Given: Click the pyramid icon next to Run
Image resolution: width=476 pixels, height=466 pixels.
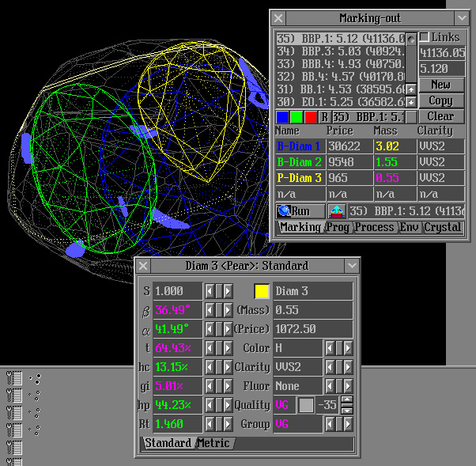Looking at the screenshot, I should pyautogui.click(x=337, y=211).
